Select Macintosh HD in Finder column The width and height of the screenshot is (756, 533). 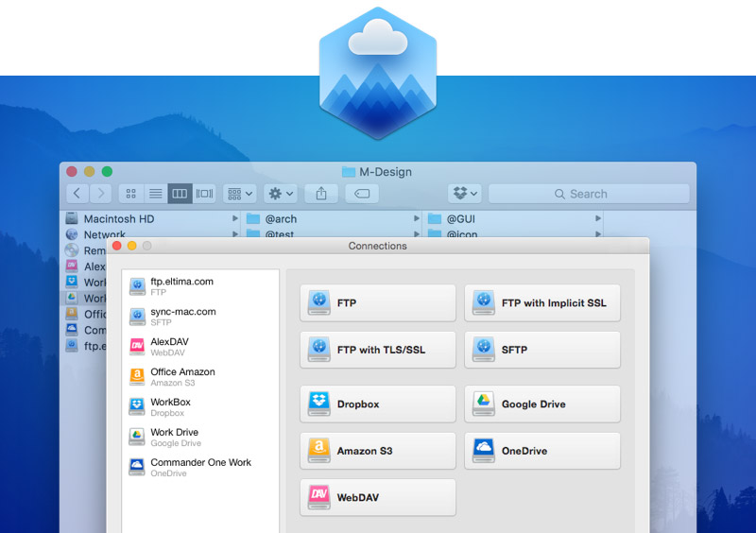(152, 219)
